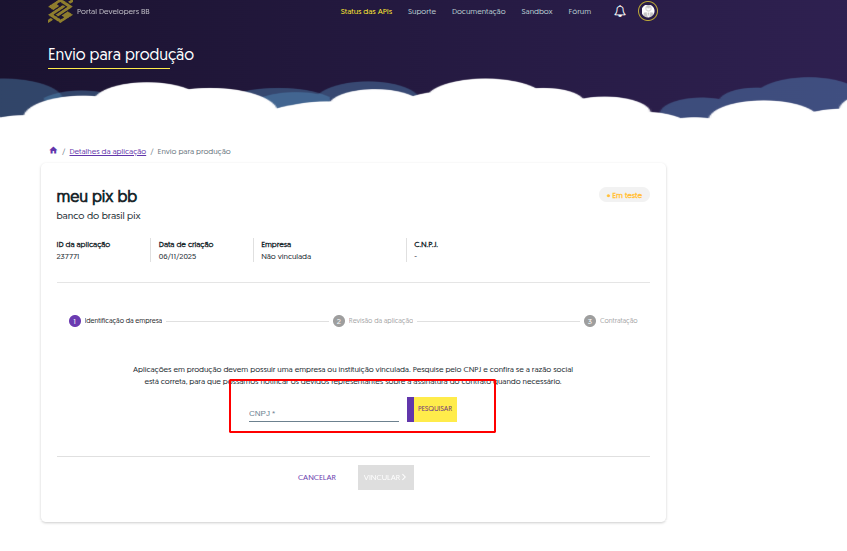Click the greyed-out Vincular button
Viewport: 847px width, 551px height.
point(386,478)
